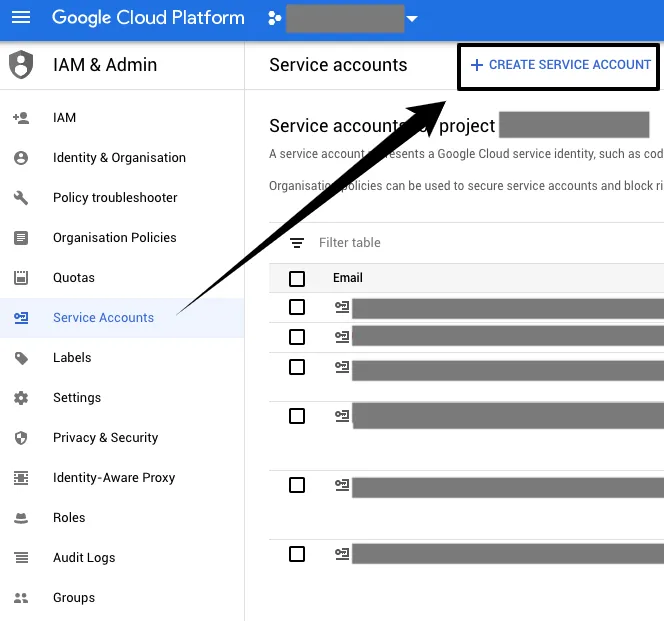
Task: Check the last service account row checkbox
Action: (297, 554)
